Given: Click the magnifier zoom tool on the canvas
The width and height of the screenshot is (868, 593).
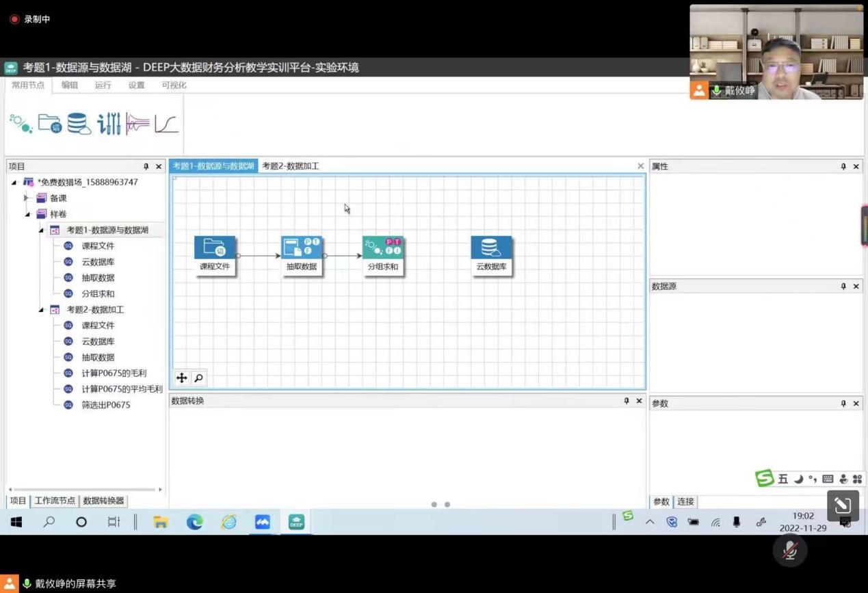Looking at the screenshot, I should point(198,378).
